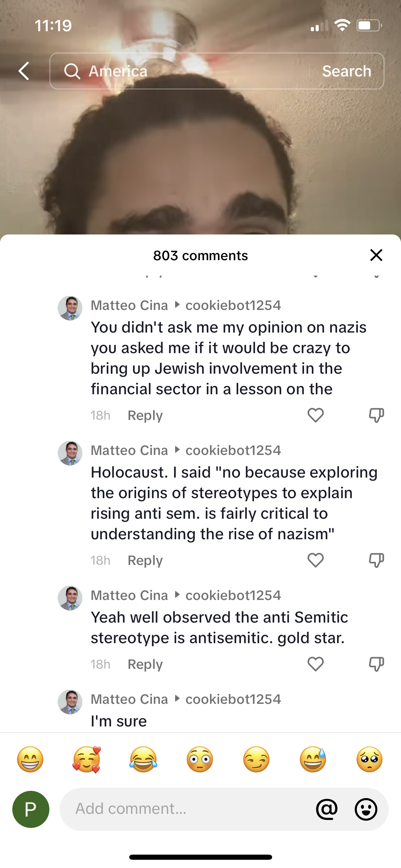Thumbs-down the "Yeah well observed" comment
Viewport: 401px width, 868px height.
click(376, 664)
